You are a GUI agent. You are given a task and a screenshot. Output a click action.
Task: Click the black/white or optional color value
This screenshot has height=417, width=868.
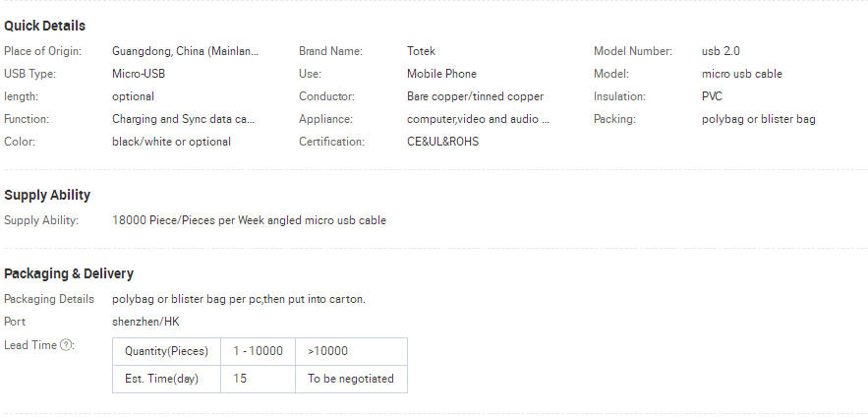click(172, 142)
